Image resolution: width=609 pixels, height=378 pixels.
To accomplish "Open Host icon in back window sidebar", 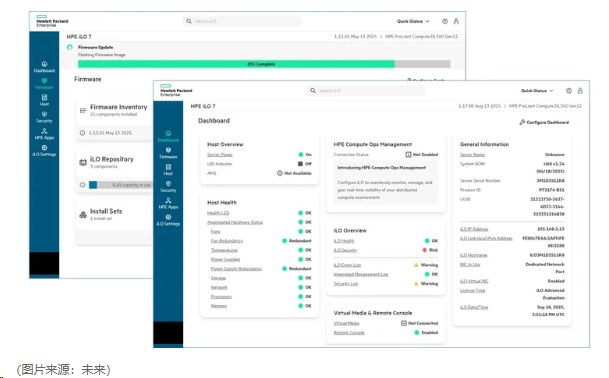I will point(44,97).
